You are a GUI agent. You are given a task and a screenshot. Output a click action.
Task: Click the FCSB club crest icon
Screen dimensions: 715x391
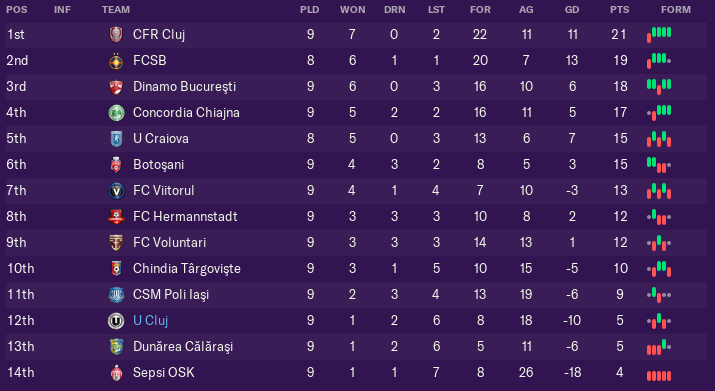pos(116,61)
